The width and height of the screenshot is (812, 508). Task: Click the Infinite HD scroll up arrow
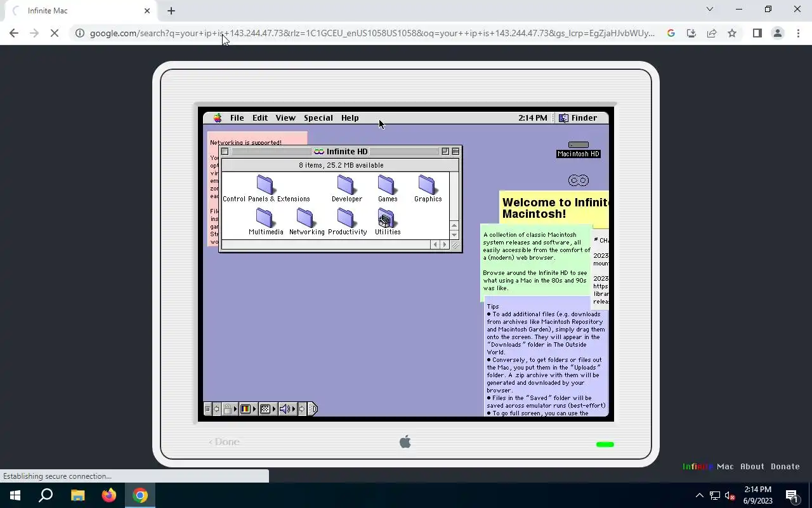(x=454, y=225)
